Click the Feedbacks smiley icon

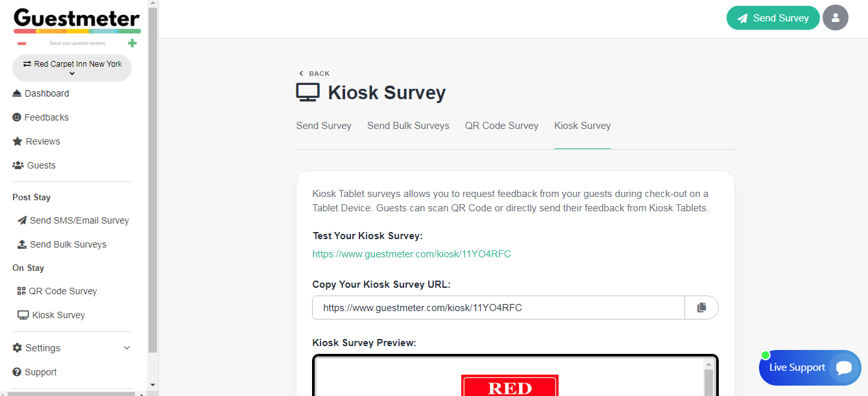[x=17, y=117]
